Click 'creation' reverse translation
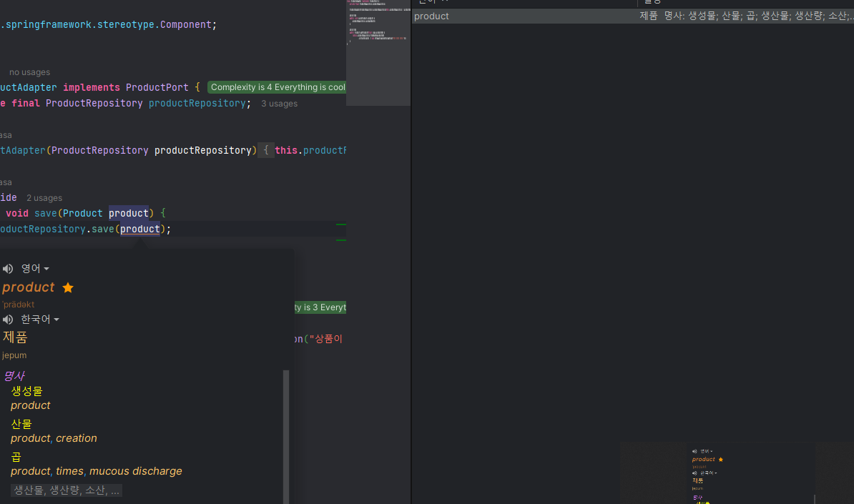 click(77, 439)
